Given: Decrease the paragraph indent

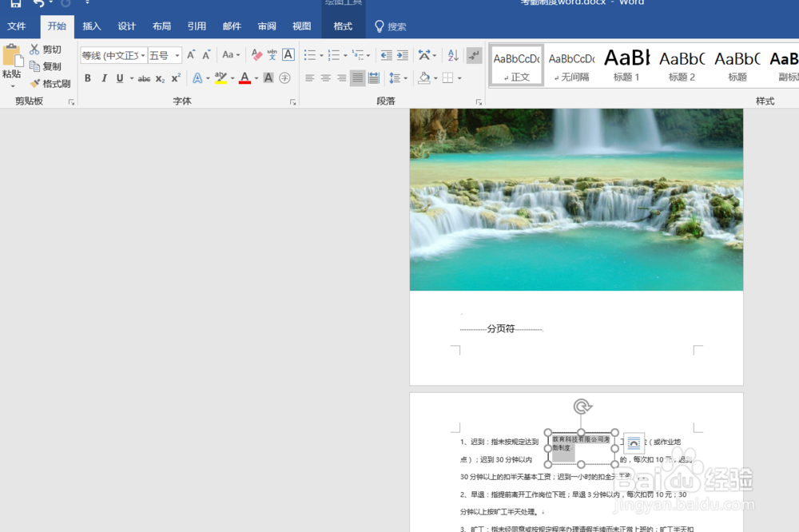Looking at the screenshot, I should click(x=387, y=55).
